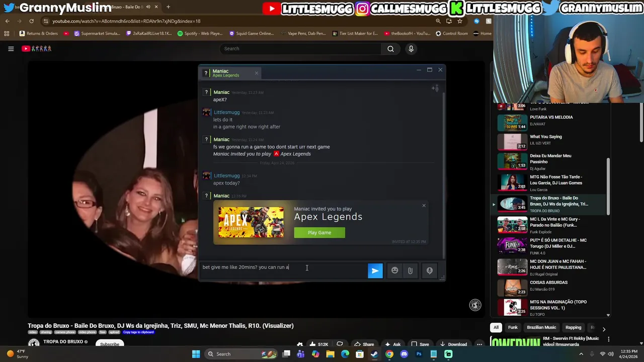The width and height of the screenshot is (644, 362).
Task: Open the attachment upload icon in chat
Action: point(410,271)
